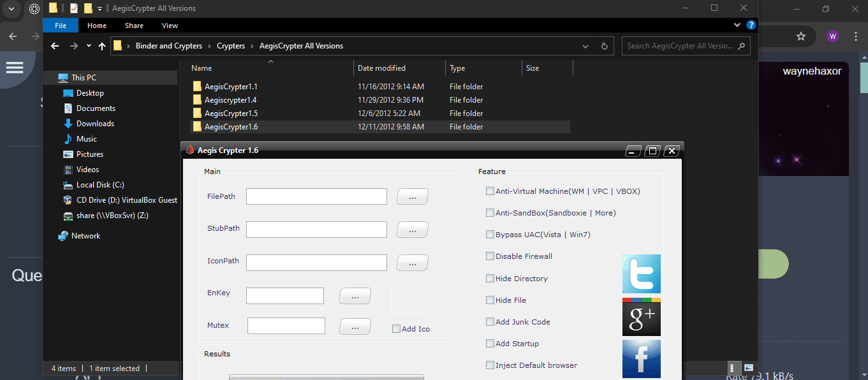Click the Chrome bookmark star icon
The image size is (868, 380).
pos(801,36)
